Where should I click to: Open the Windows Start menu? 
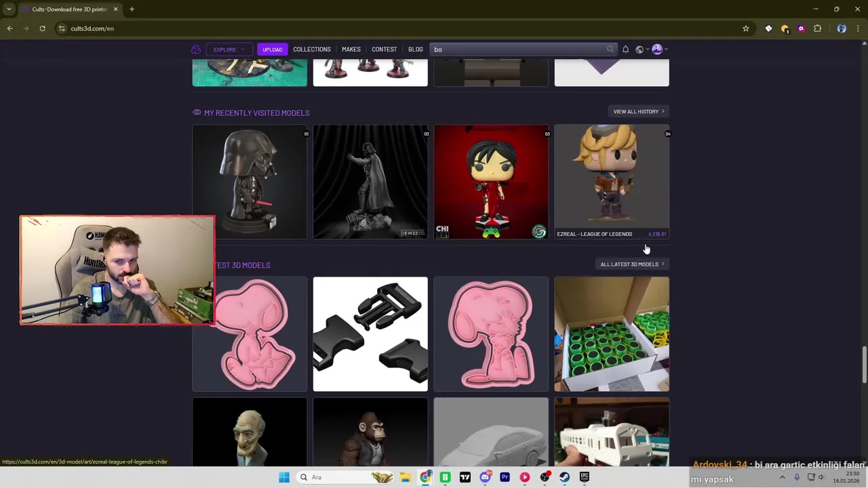click(x=283, y=477)
